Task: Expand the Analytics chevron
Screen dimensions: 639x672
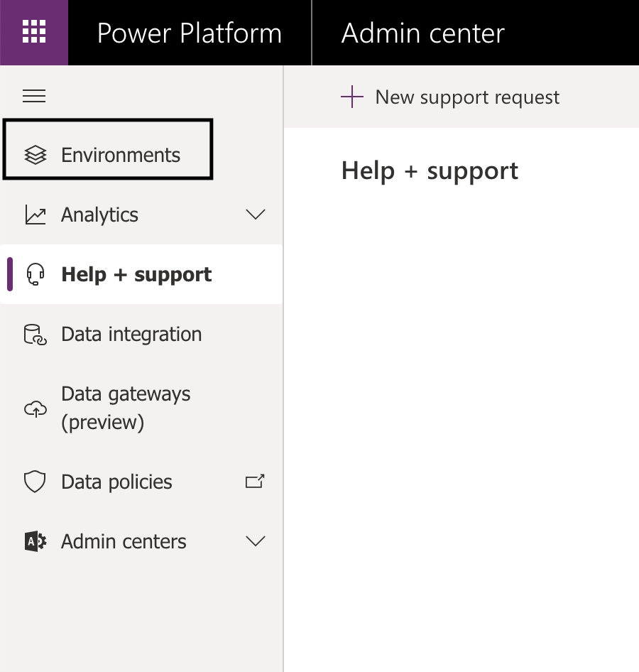Action: [256, 214]
